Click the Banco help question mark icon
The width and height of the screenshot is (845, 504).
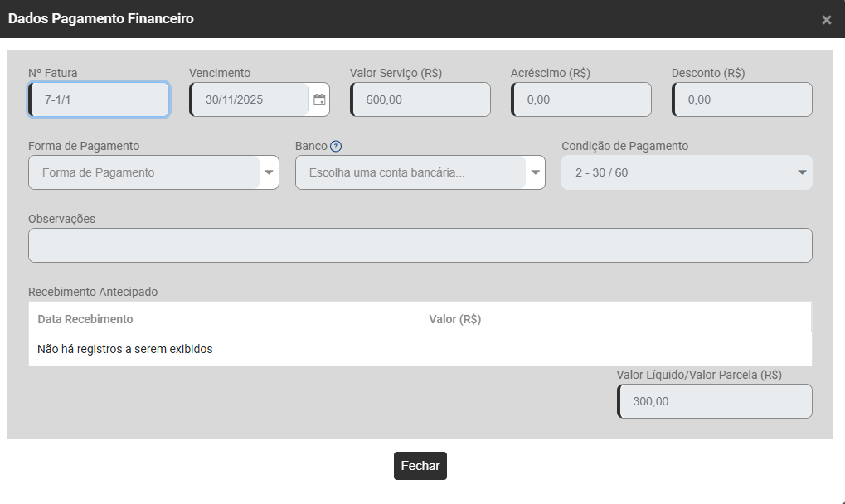pos(336,147)
